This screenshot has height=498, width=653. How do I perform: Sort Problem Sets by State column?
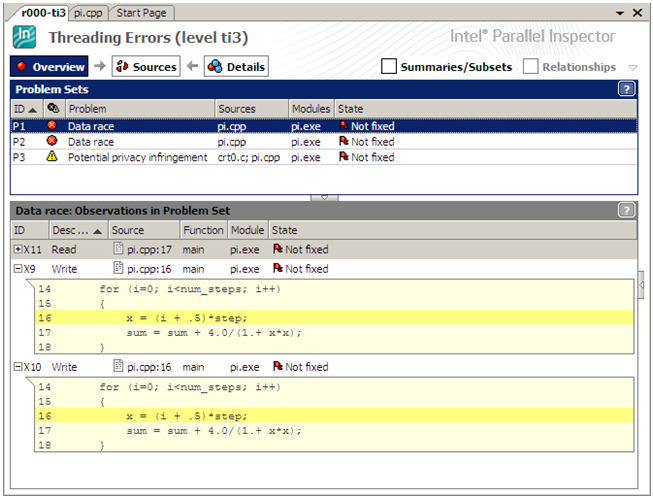click(486, 109)
